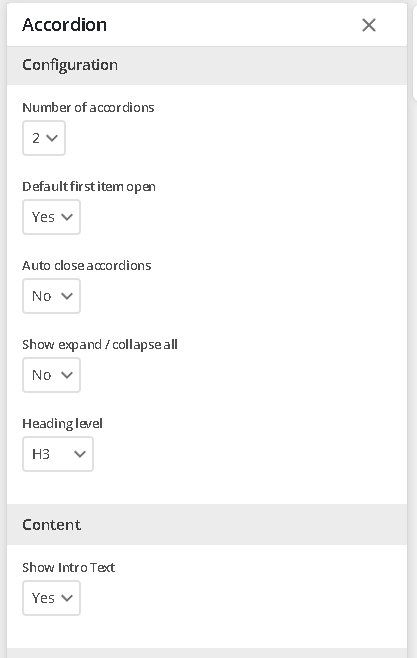
Task: Click the Heading level label
Action: pyautogui.click(x=63, y=423)
